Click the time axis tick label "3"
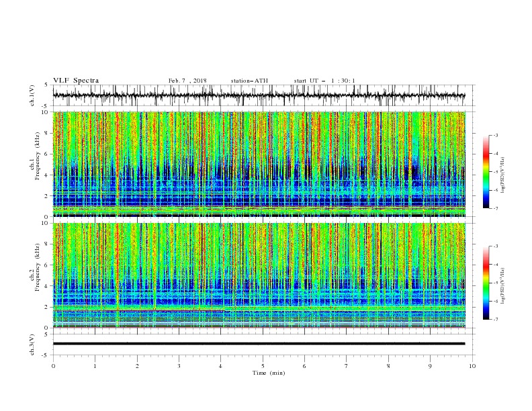 [x=179, y=366]
